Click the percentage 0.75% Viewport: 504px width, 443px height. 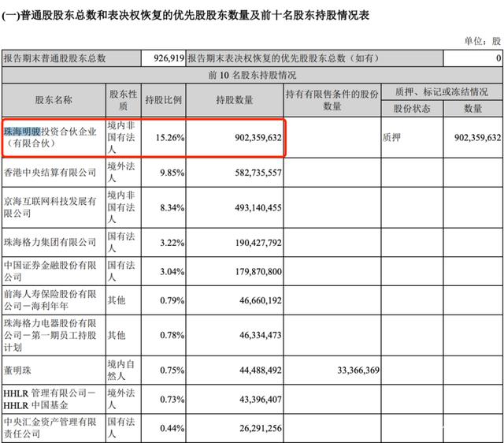pos(172,370)
